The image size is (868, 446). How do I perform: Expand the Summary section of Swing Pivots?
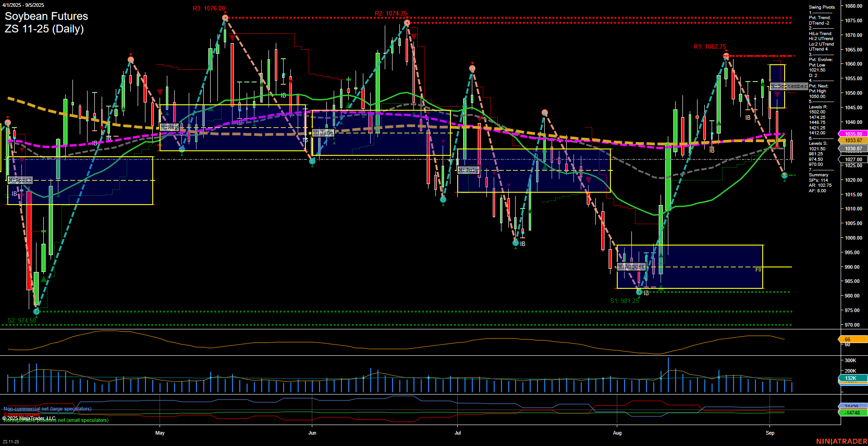(x=819, y=174)
